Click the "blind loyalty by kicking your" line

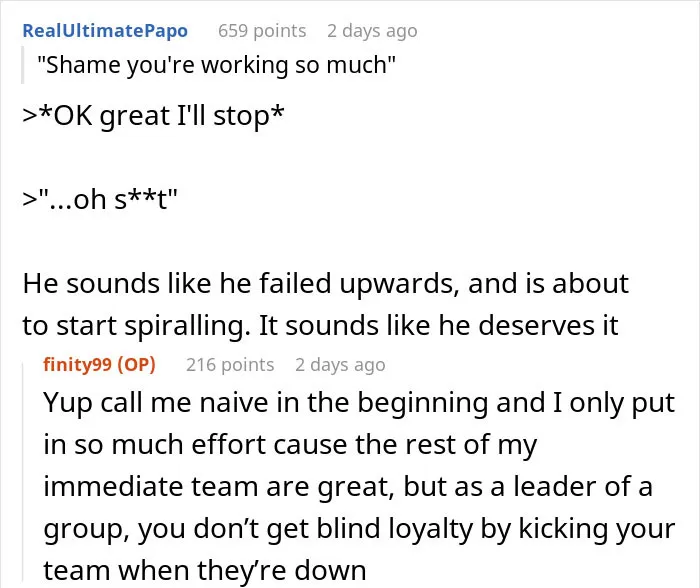(359, 529)
